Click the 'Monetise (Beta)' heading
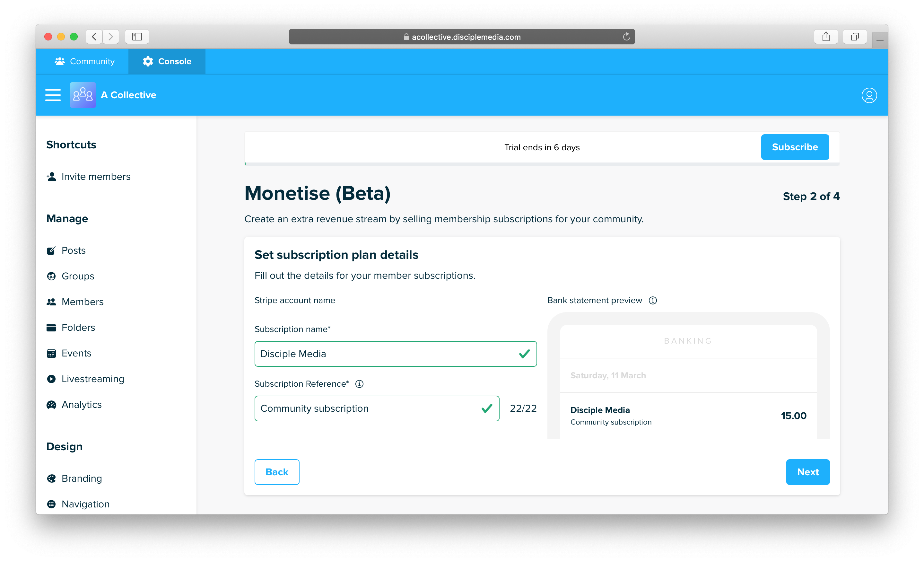This screenshot has width=924, height=562. 317,193
